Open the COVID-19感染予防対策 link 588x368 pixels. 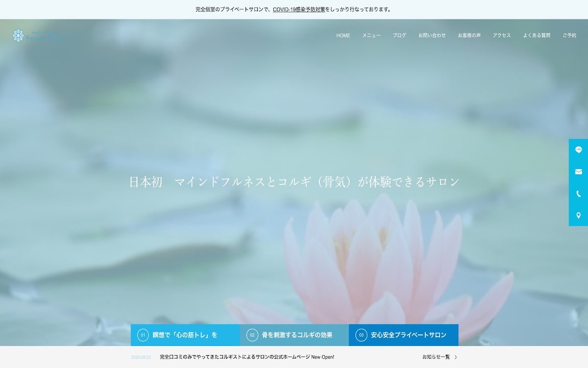(x=298, y=9)
